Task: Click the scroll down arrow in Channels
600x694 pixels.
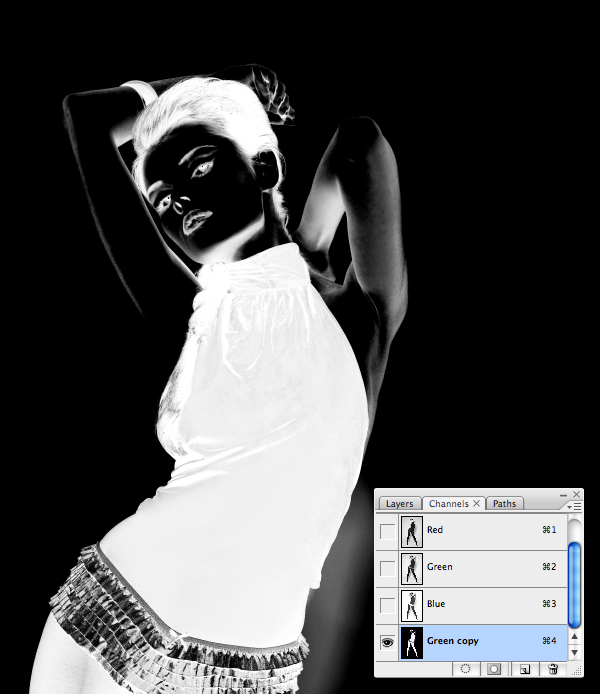Action: (574, 652)
